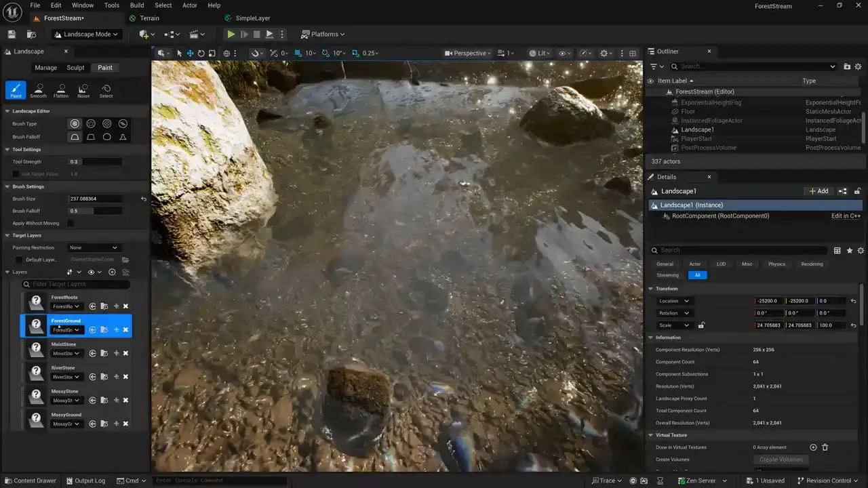Image resolution: width=868 pixels, height=488 pixels.
Task: Open the Content Drawer
Action: 30,481
